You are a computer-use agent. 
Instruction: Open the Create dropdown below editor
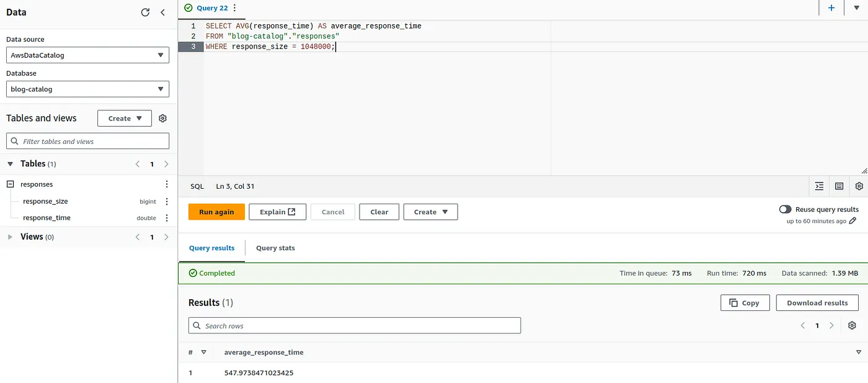(x=430, y=212)
